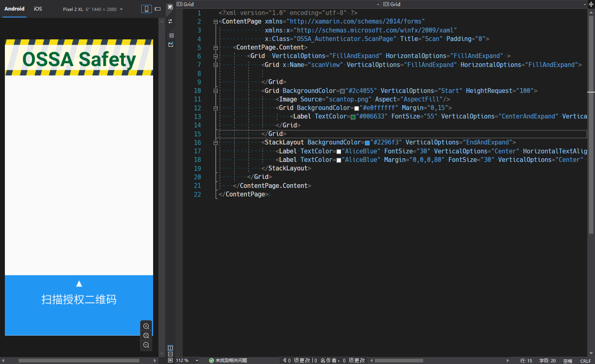Viewport: 595px width, 364px height.
Task: Collapse the Grid on line 10
Action: [216, 91]
